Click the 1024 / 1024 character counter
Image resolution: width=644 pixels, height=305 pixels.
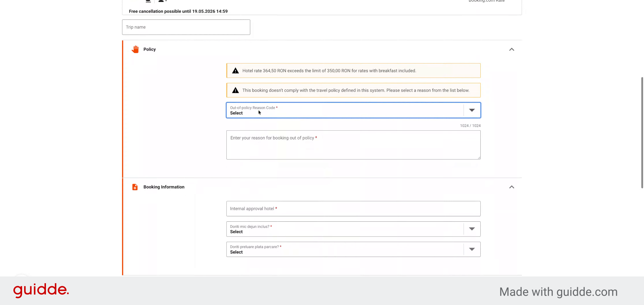(x=470, y=126)
